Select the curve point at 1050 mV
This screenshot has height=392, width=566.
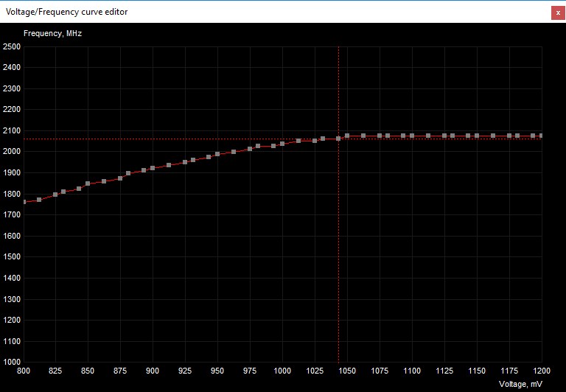click(347, 136)
